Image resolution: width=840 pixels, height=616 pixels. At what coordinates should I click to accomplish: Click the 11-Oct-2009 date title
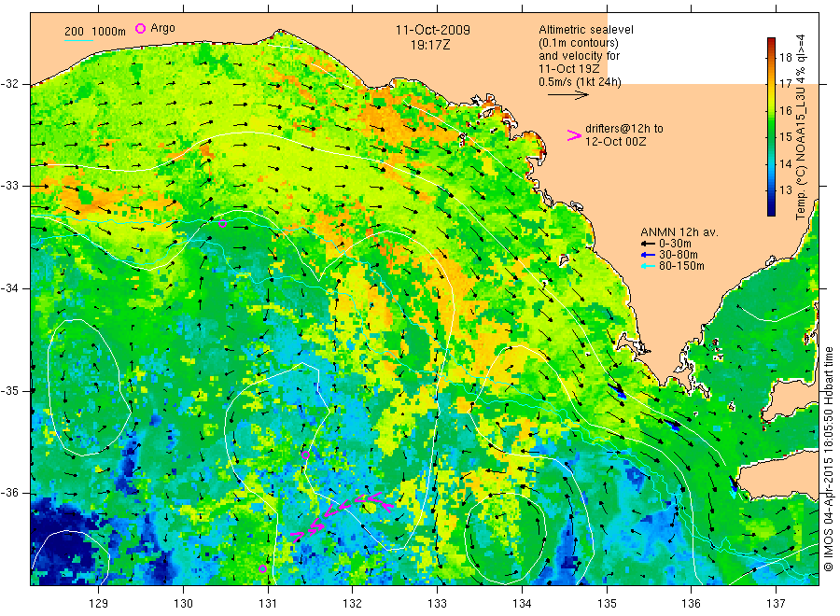pos(432,30)
